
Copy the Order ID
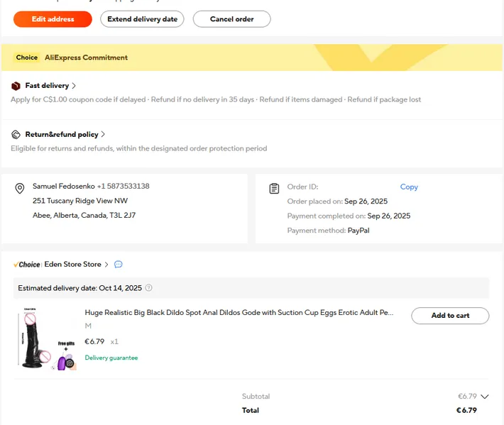tap(409, 187)
